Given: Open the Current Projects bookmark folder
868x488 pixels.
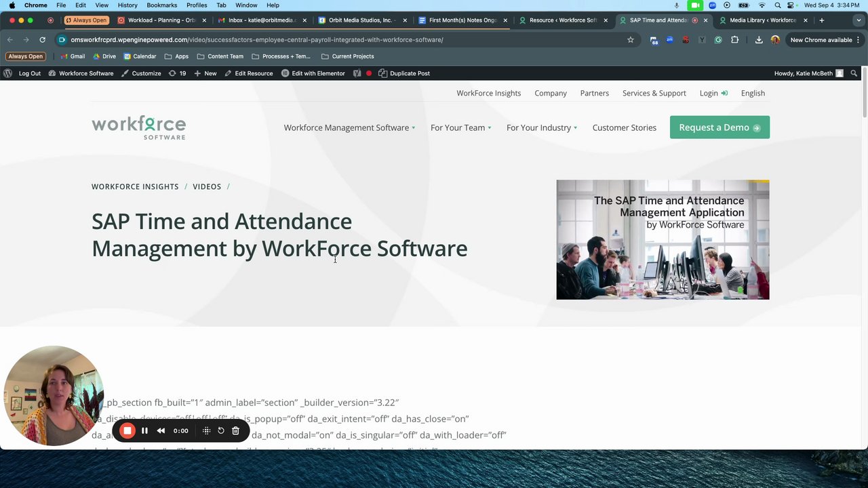Looking at the screenshot, I should [348, 56].
